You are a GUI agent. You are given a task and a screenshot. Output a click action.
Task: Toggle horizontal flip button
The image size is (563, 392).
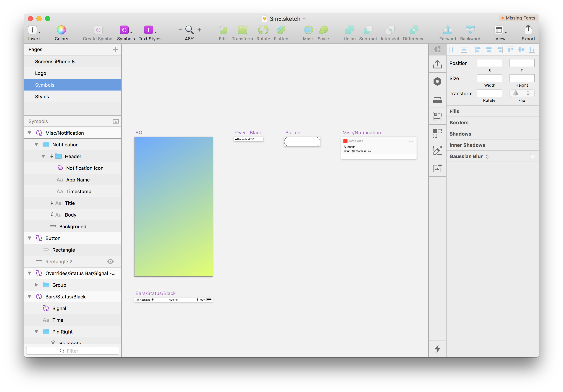(516, 93)
